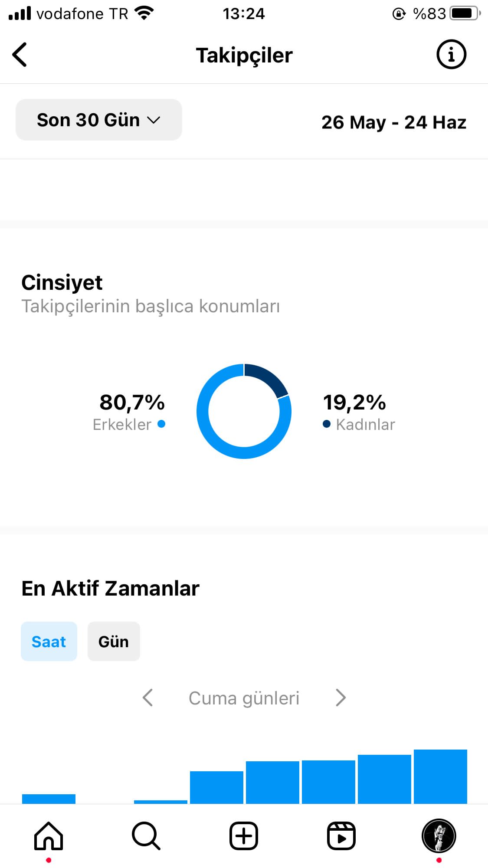Open the Home feed tab icon
This screenshot has height=868, width=488.
coord(49,836)
